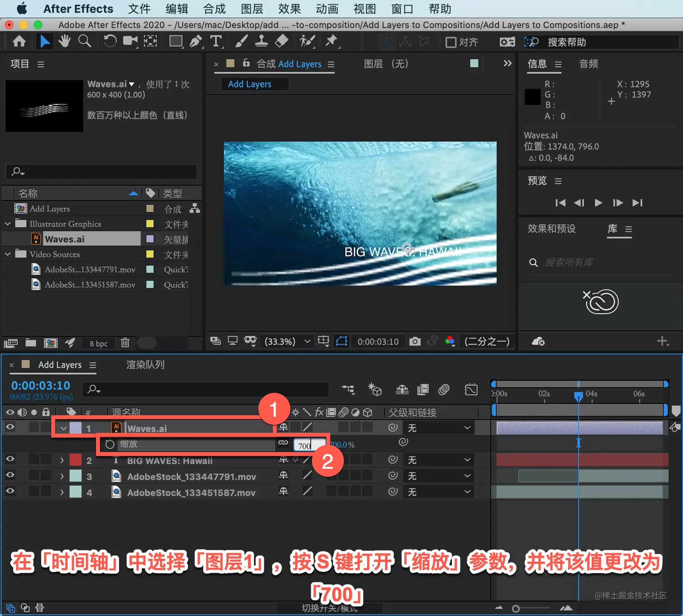Toggle the 缩放 constrain proportions link
Image resolution: width=683 pixels, height=616 pixels.
coord(283,443)
